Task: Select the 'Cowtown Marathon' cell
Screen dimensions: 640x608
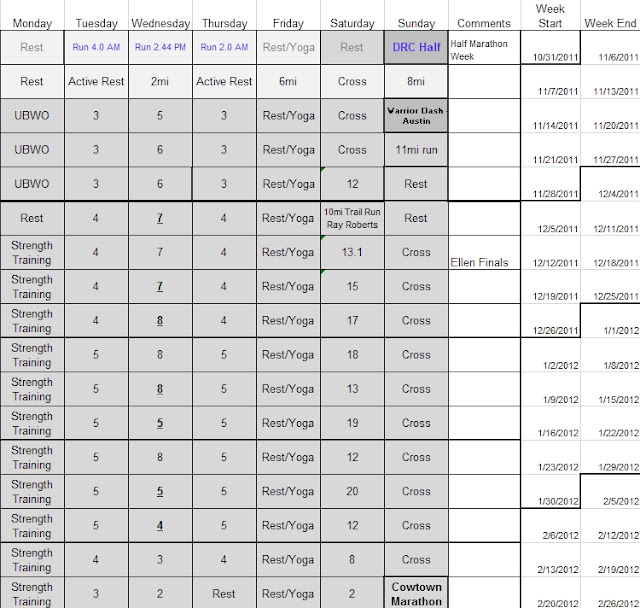Action: coord(416,594)
